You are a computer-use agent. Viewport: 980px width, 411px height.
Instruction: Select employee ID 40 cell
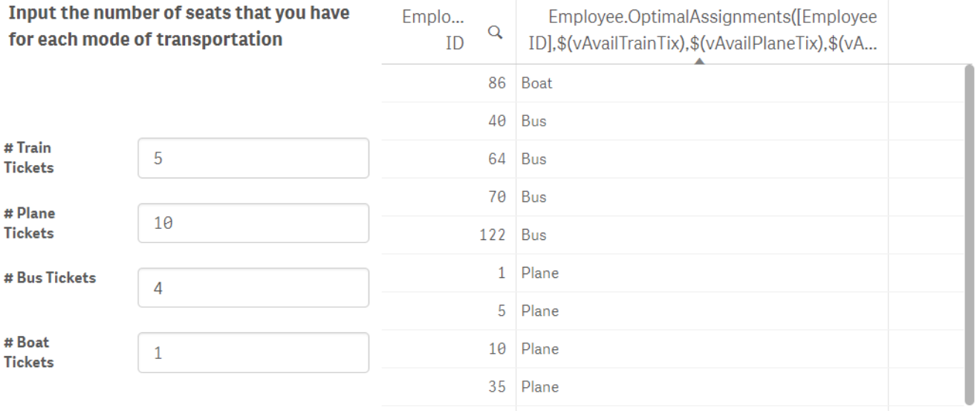[x=450, y=121]
